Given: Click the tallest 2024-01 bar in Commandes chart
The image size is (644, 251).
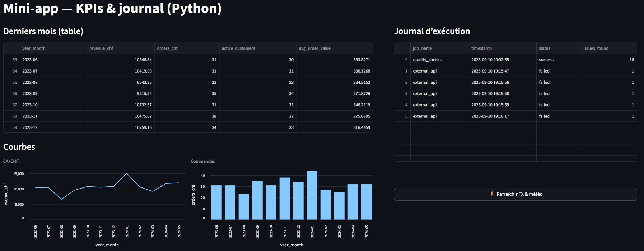Looking at the screenshot, I should pyautogui.click(x=312, y=196).
